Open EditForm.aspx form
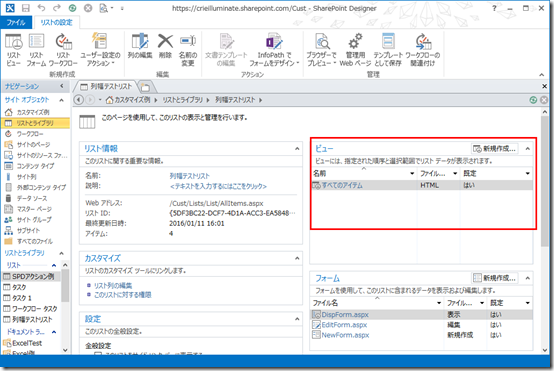 coord(344,325)
